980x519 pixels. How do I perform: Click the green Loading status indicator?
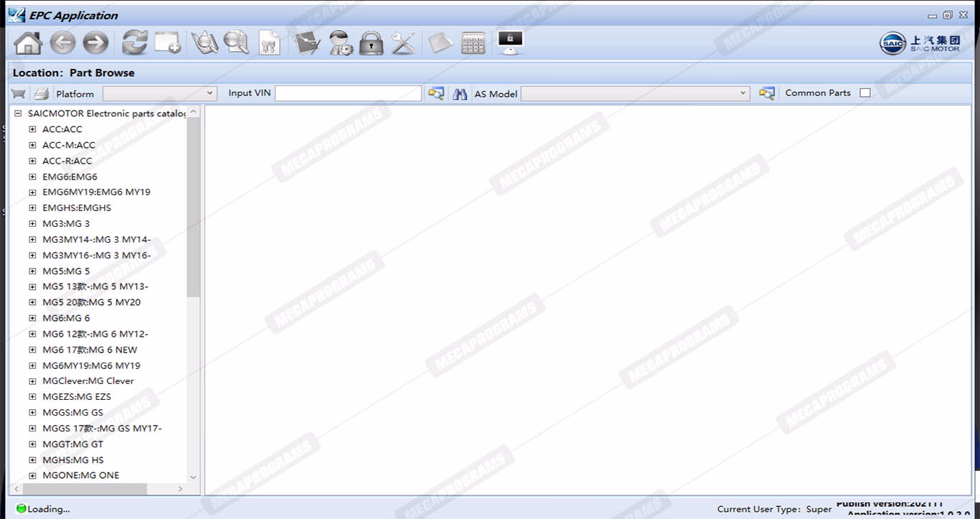tap(21, 509)
